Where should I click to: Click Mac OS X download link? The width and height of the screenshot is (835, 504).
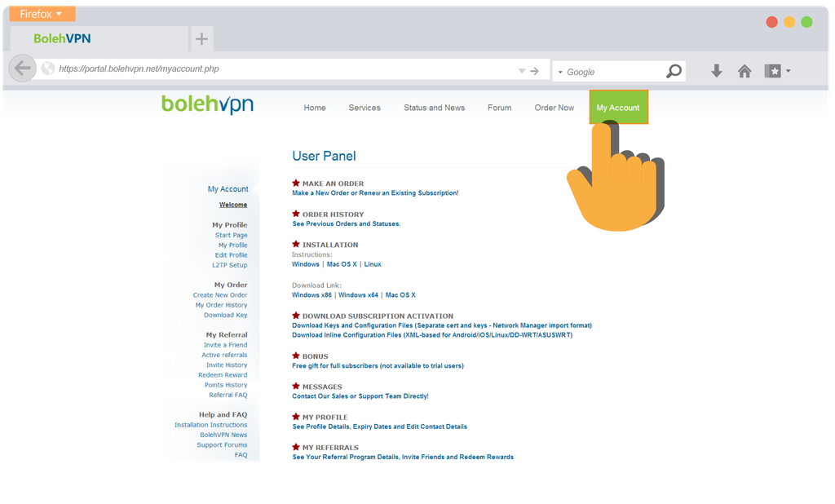click(400, 295)
